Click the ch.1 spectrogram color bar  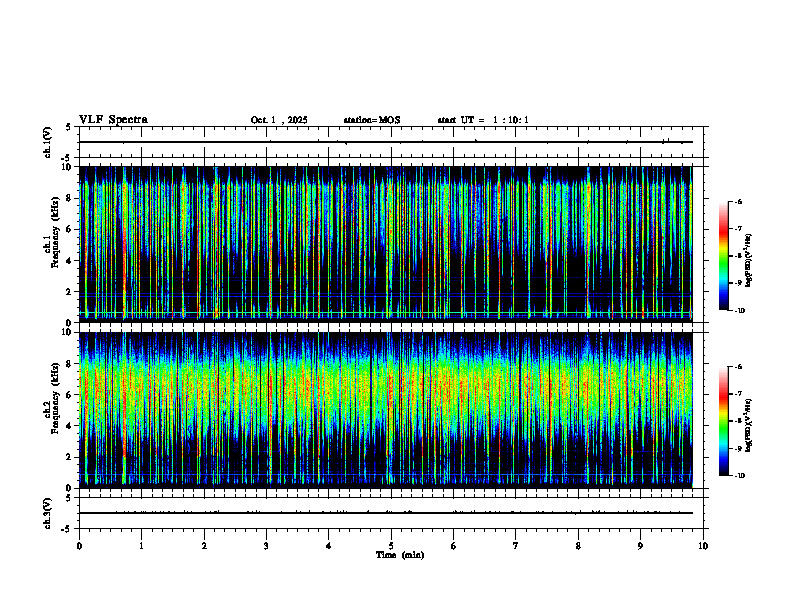tap(723, 256)
